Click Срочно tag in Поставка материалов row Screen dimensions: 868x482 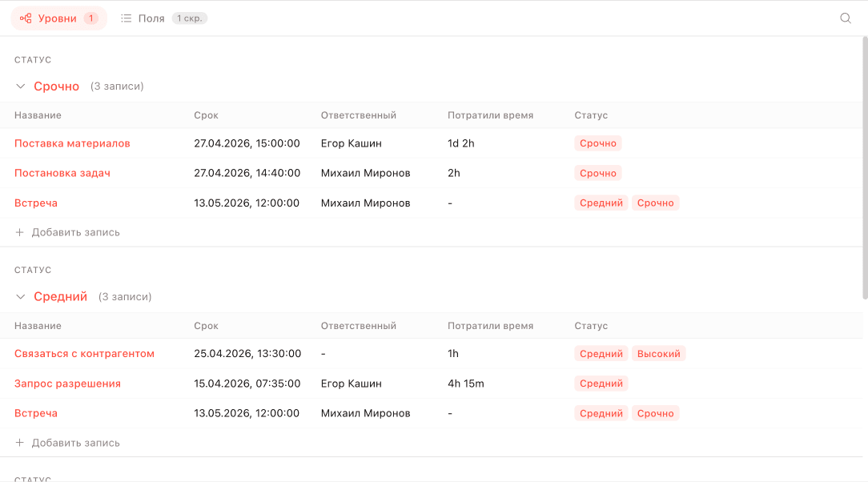(598, 143)
